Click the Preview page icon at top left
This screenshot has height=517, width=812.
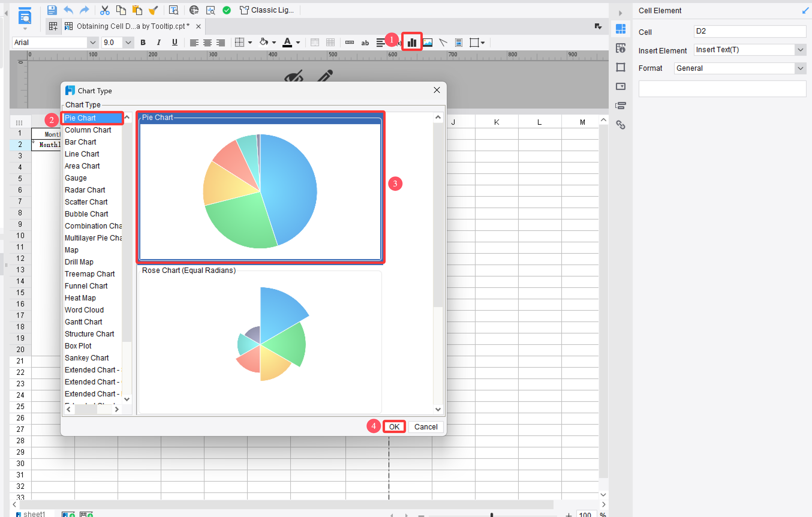[x=25, y=16]
